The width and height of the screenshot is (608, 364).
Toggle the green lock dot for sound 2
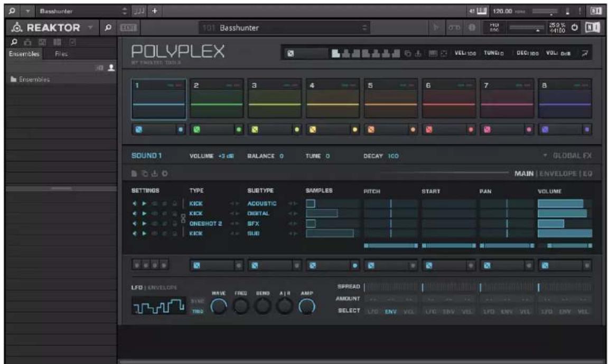[x=239, y=130]
